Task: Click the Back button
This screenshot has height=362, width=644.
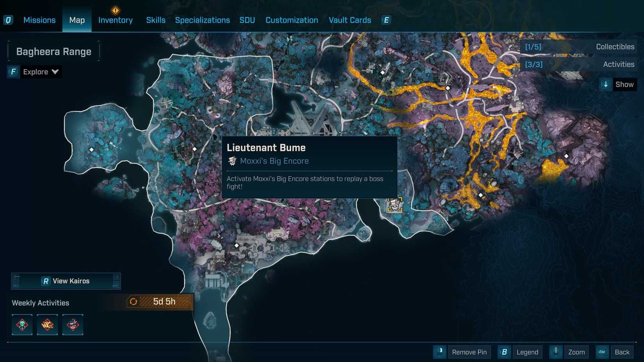Action: pyautogui.click(x=622, y=352)
